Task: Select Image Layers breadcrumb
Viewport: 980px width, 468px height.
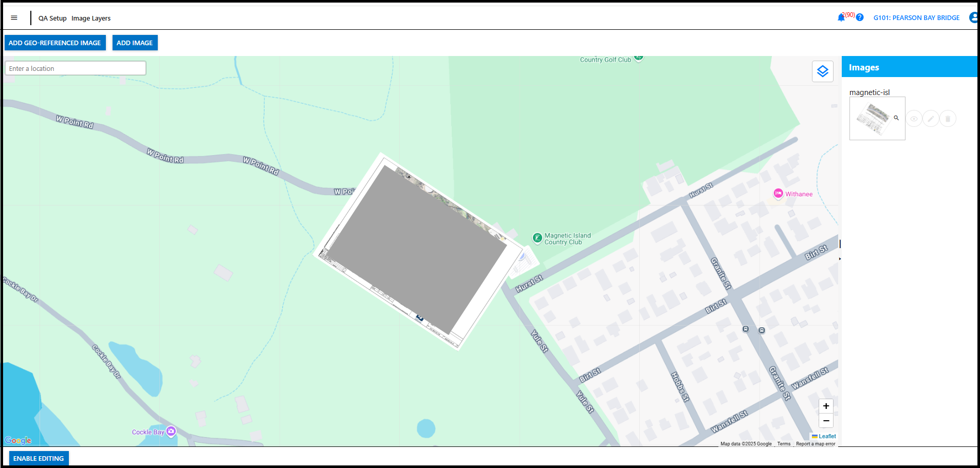Action: click(91, 18)
